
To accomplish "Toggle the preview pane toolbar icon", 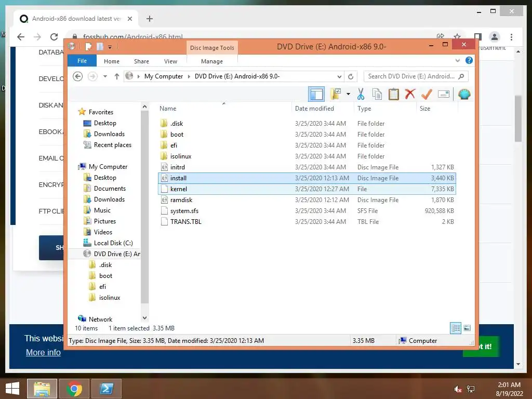I will pos(316,94).
